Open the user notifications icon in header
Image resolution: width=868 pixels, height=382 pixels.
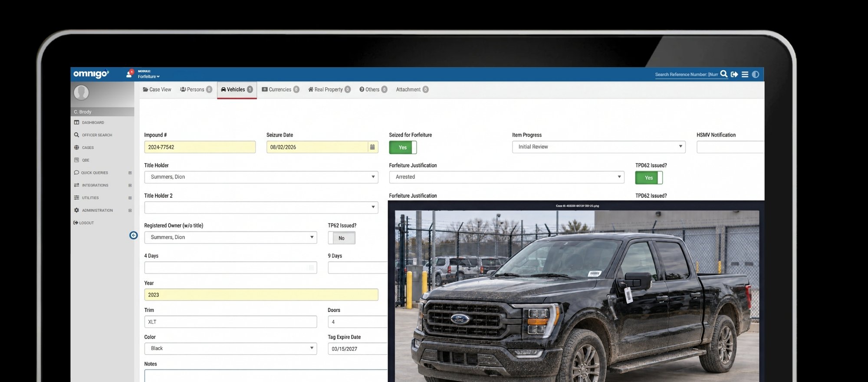coord(129,74)
